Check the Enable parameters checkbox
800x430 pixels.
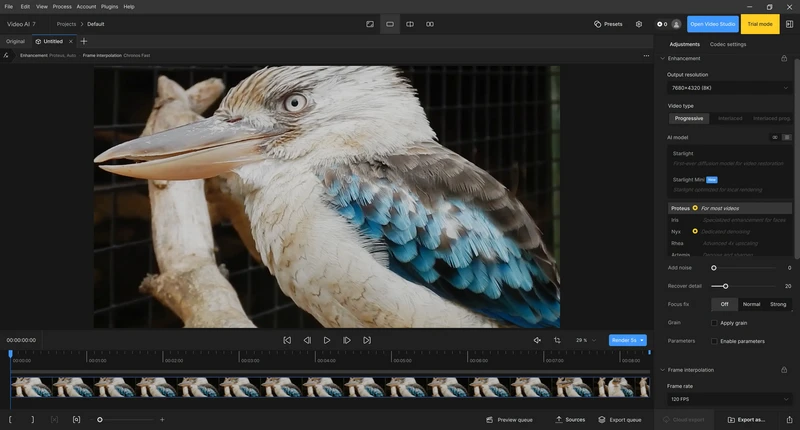point(714,341)
